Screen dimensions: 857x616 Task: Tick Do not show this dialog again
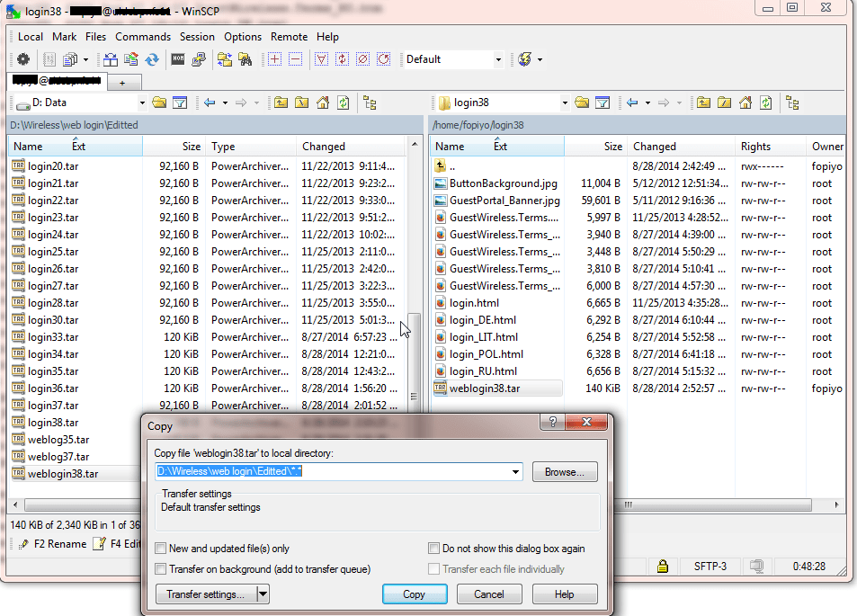(x=434, y=549)
